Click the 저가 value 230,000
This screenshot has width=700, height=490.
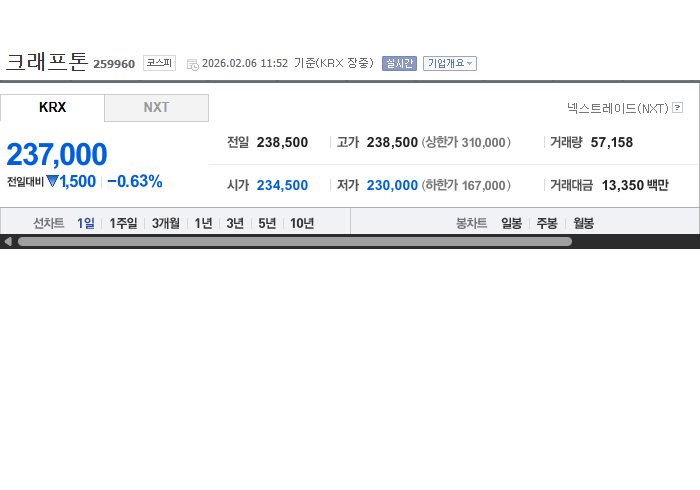pos(392,185)
